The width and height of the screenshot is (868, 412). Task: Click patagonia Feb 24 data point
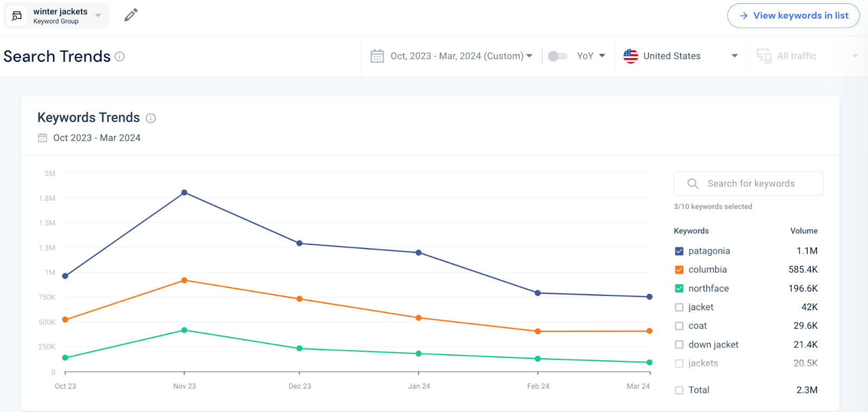[x=538, y=293]
